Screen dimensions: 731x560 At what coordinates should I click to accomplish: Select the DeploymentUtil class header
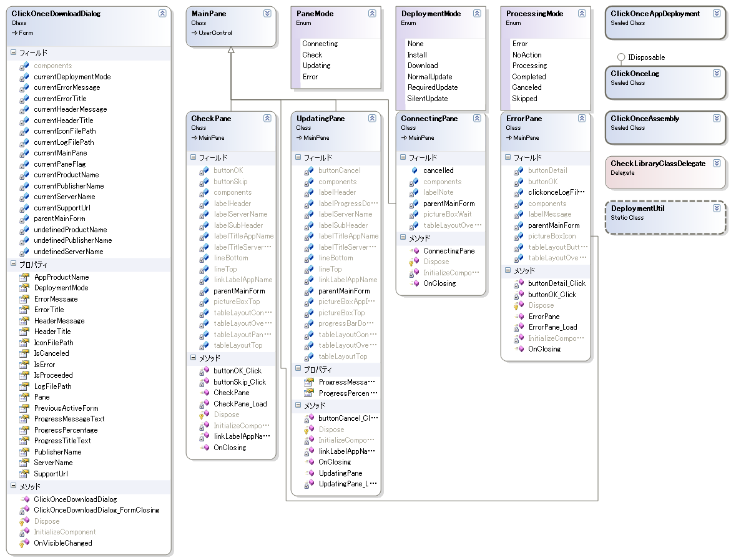point(665,217)
